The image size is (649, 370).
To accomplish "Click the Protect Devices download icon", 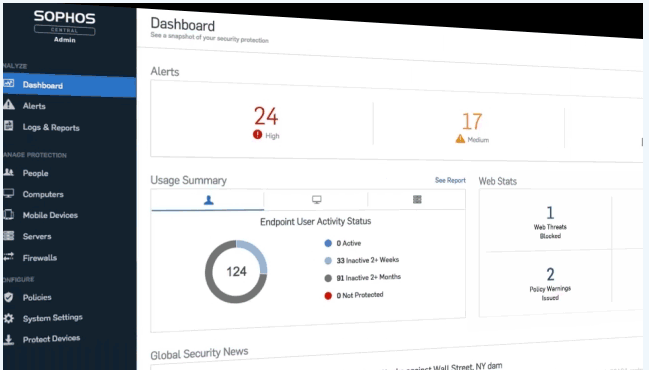I will (x=9, y=339).
